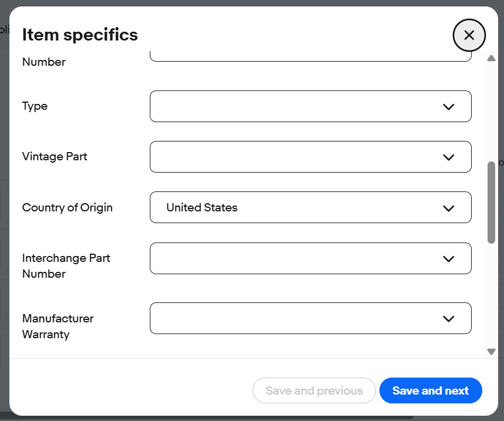Click the Manufacturer Warranty chevron arrow
The width and height of the screenshot is (504, 421).
click(x=448, y=319)
